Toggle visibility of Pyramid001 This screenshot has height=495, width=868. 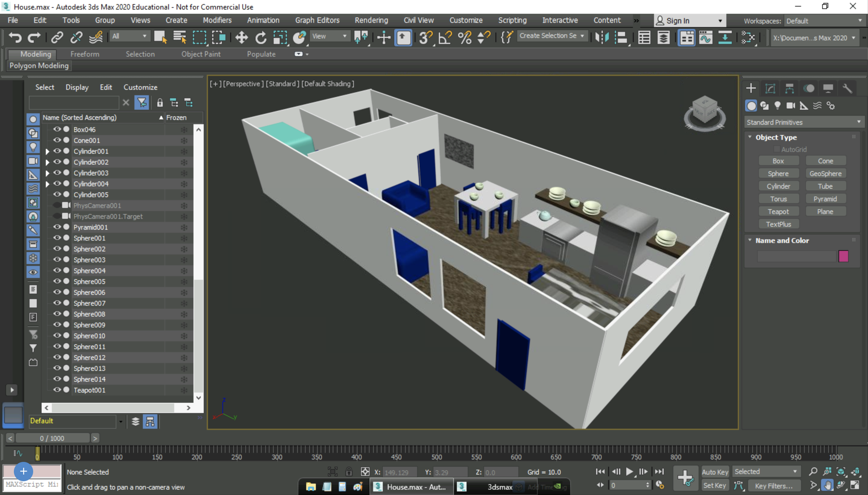[x=57, y=227]
